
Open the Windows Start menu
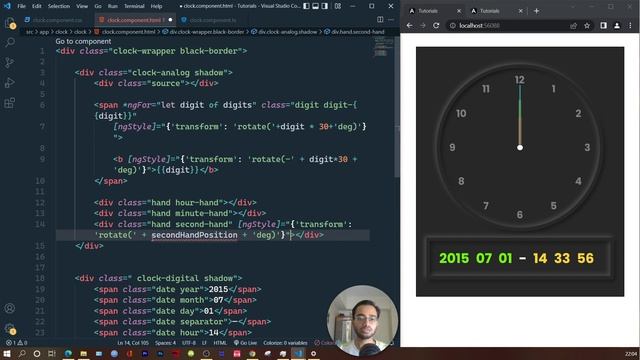(7, 353)
